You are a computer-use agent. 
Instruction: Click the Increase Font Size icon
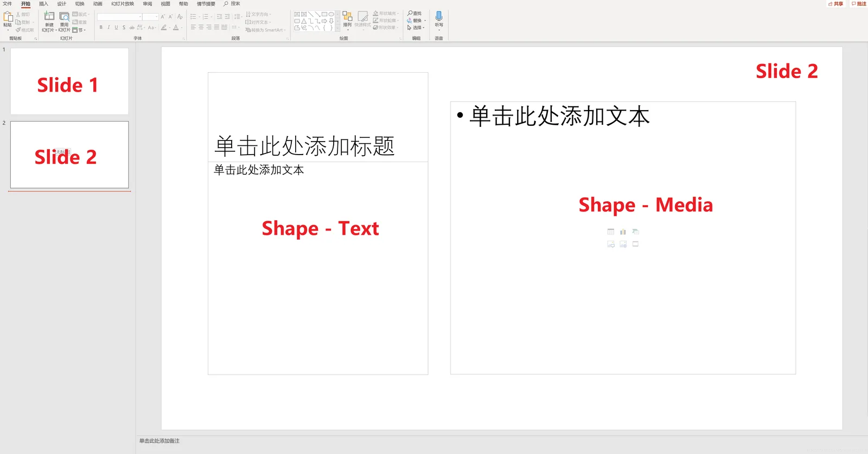pyautogui.click(x=162, y=17)
